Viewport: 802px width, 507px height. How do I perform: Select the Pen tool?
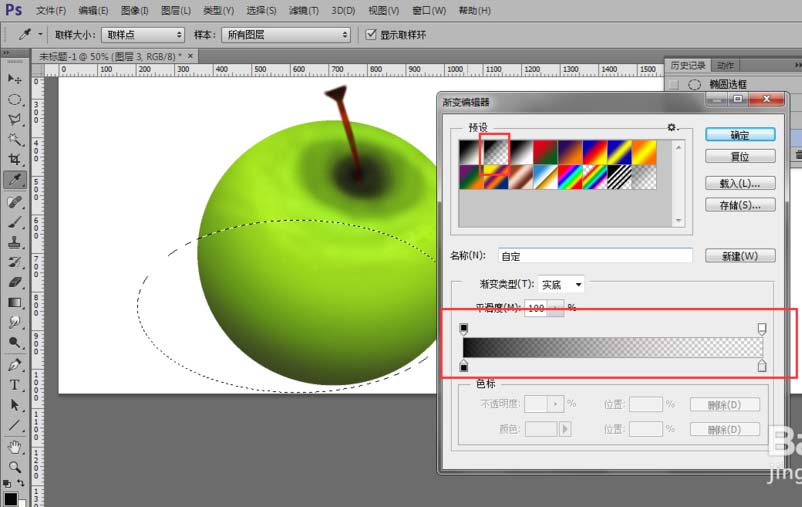(14, 365)
